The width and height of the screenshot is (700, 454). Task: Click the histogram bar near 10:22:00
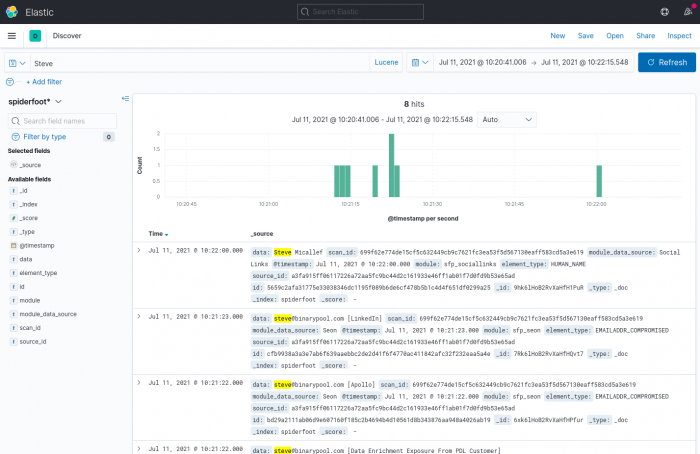(x=599, y=181)
